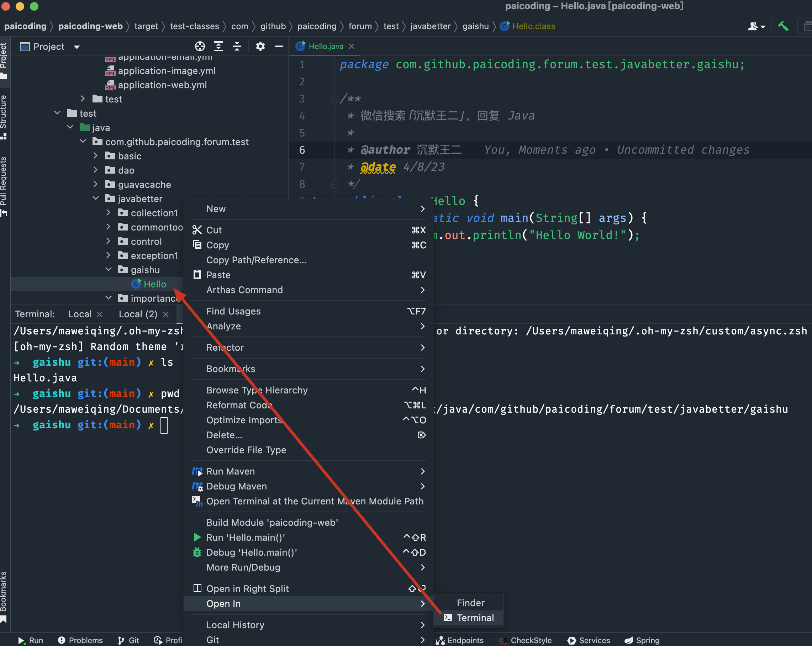Click the Expand All icon in Project panel
The width and height of the screenshot is (812, 646).
click(218, 46)
